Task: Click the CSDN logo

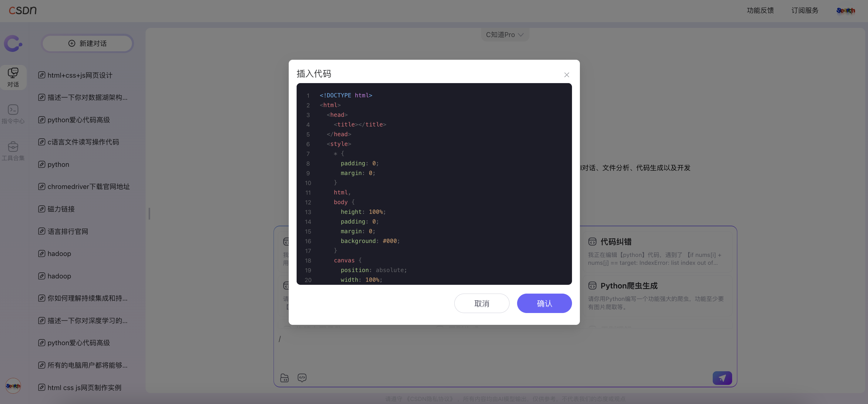Action: (x=22, y=10)
